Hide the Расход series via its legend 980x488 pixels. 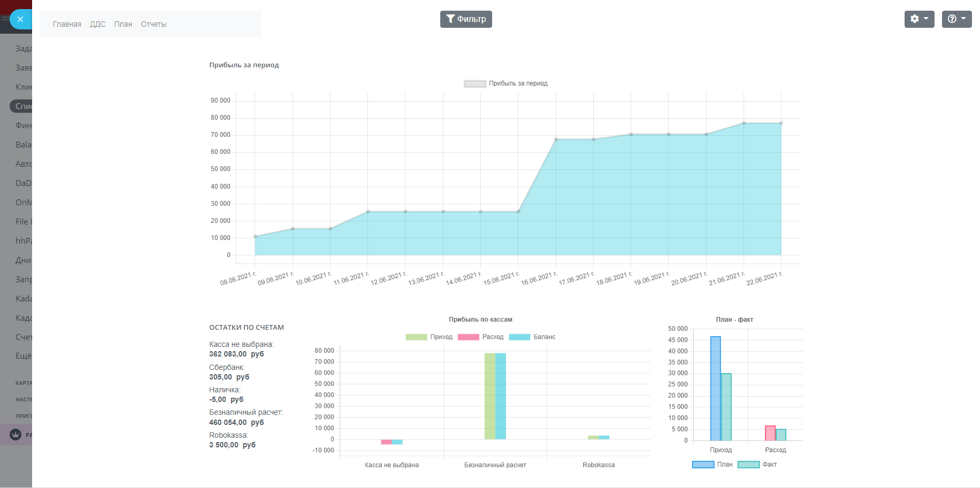point(481,337)
